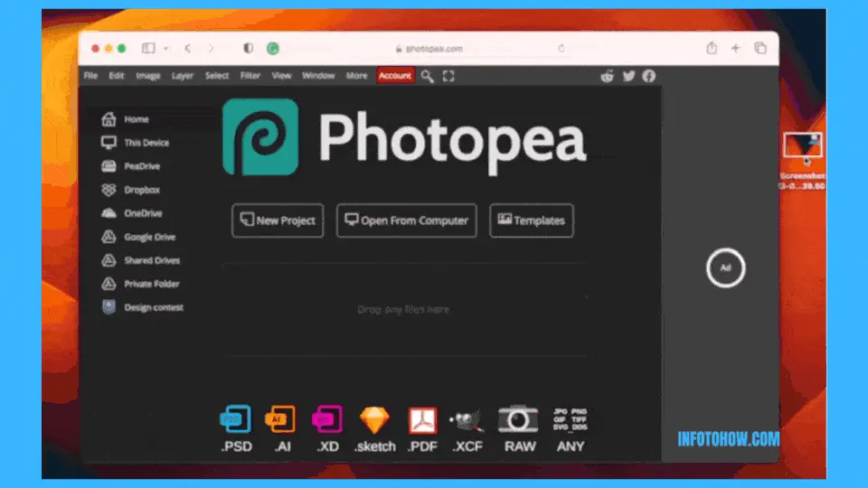This screenshot has width=868, height=488.
Task: Expand sidebar dropdown arrow in Safari
Action: [166, 49]
